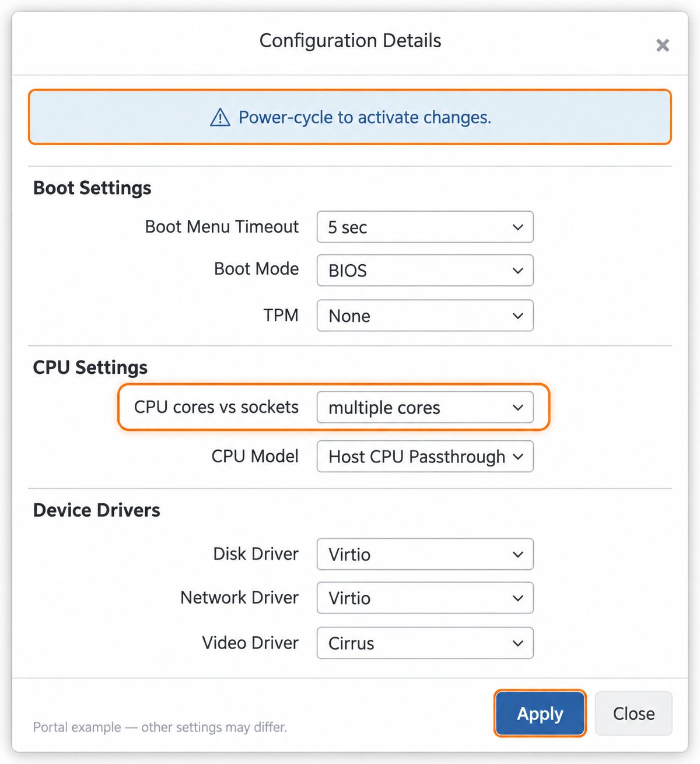Click the TPM label
Viewport: 700px width, 764px height.
[281, 316]
